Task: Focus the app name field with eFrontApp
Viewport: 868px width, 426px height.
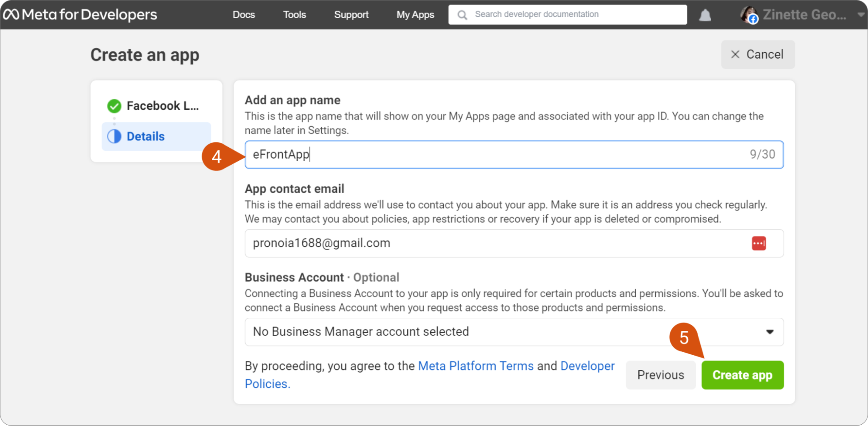Action: point(514,155)
